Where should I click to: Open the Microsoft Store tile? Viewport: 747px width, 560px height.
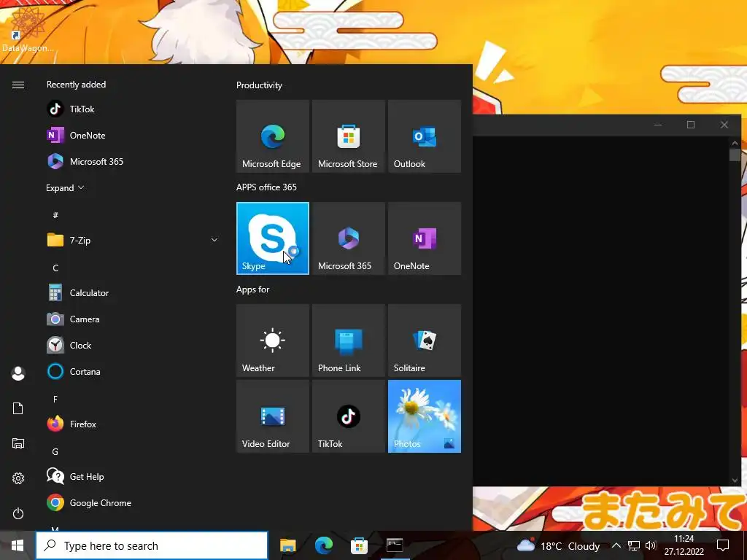click(x=348, y=136)
